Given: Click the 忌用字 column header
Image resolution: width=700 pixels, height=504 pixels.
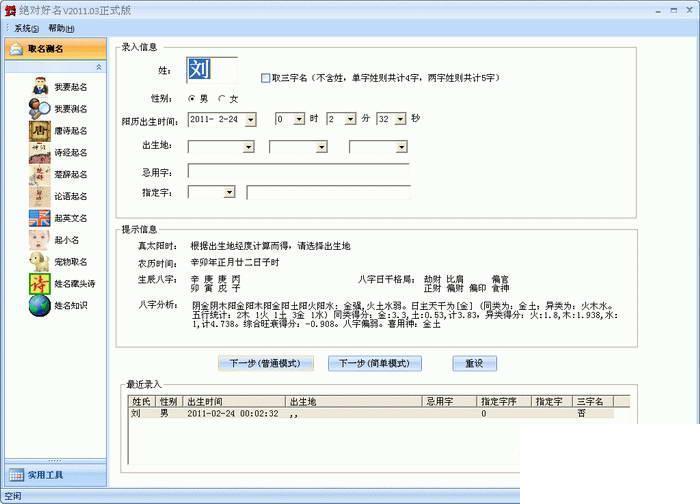Looking at the screenshot, I should (450, 401).
